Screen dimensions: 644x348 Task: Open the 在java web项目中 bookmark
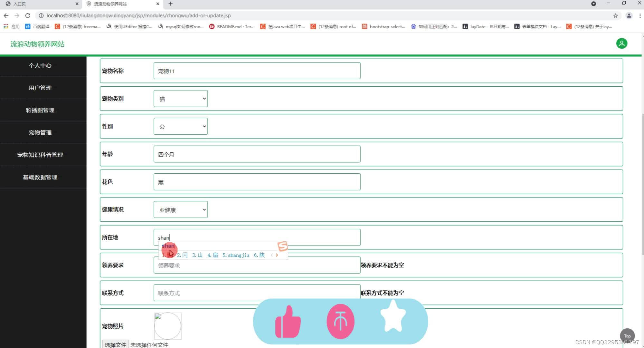pyautogui.click(x=282, y=26)
